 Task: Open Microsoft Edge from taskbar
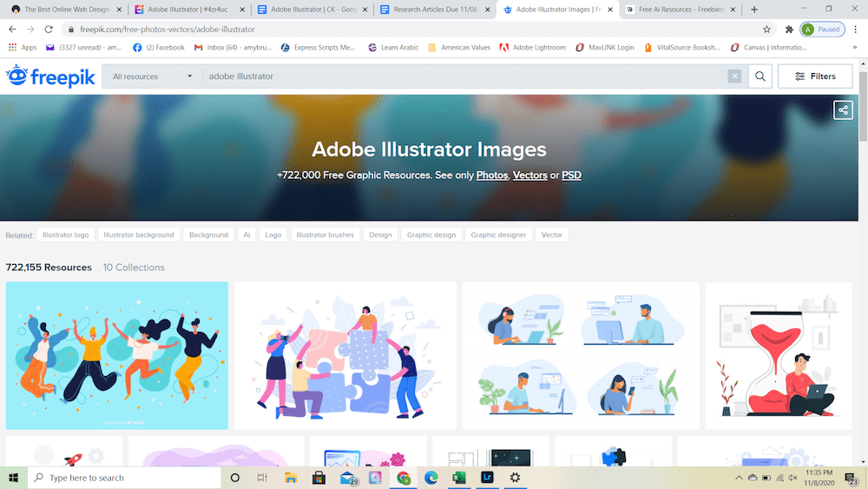pyautogui.click(x=431, y=478)
